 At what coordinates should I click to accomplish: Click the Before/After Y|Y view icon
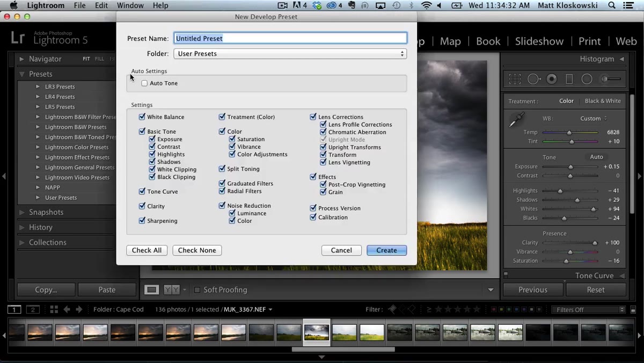[x=172, y=289]
